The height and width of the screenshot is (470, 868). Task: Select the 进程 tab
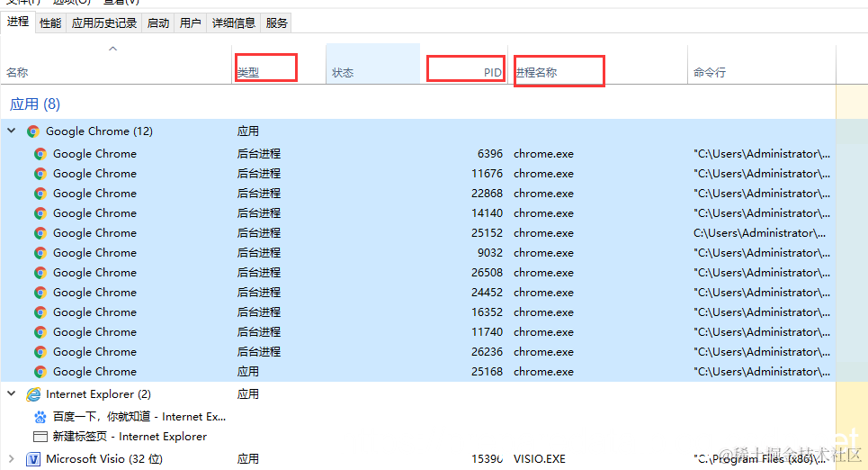tap(18, 22)
